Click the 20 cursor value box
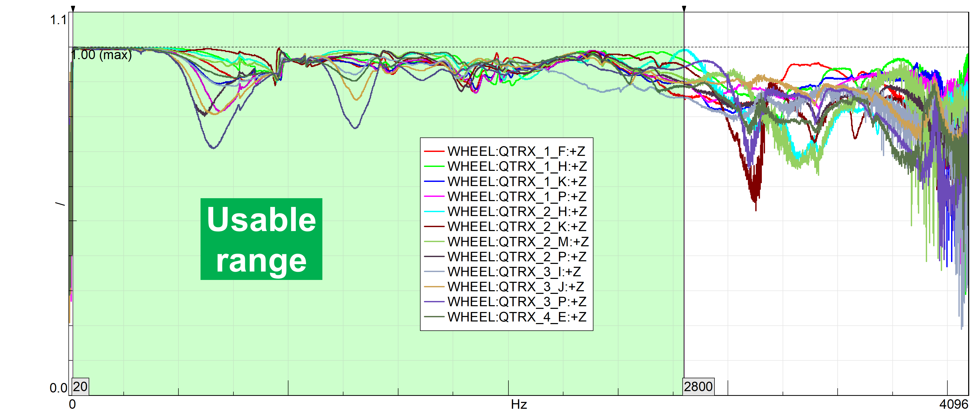 click(80, 387)
